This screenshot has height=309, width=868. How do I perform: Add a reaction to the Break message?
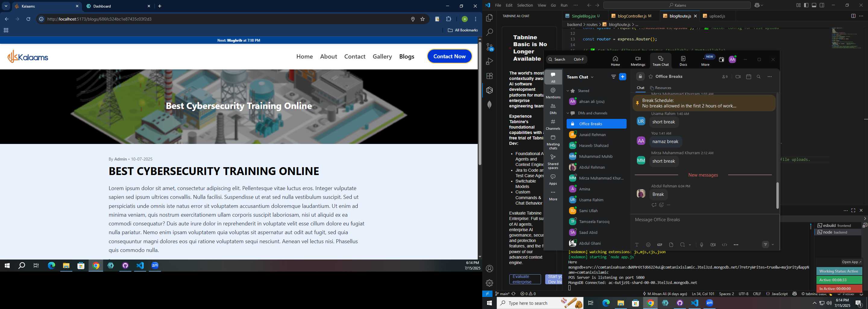click(662, 205)
